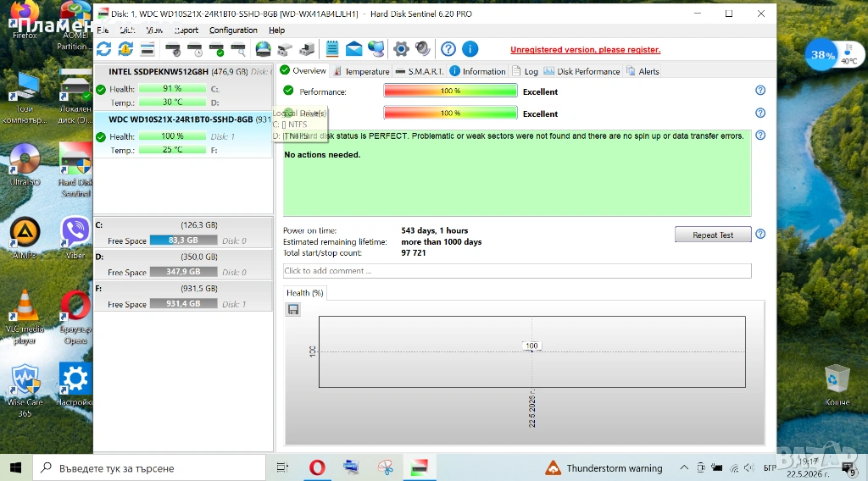Click the save icon above the health graph
868x481 pixels.
coord(292,310)
